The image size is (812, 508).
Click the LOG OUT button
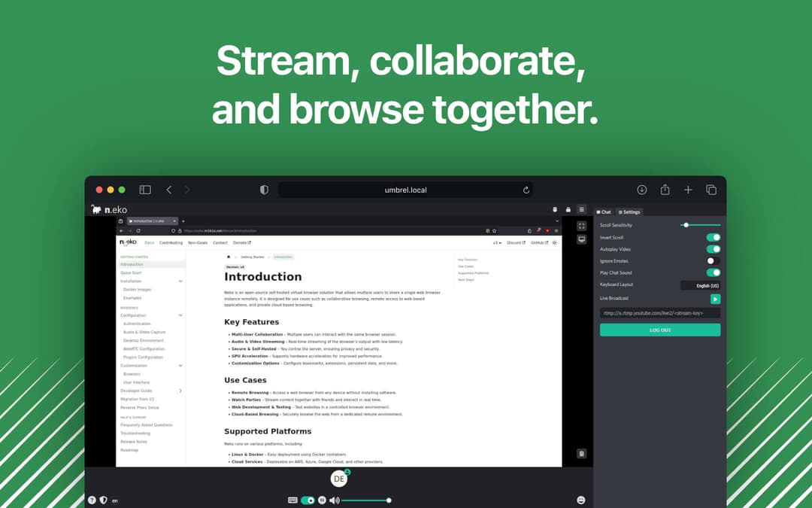click(x=659, y=330)
